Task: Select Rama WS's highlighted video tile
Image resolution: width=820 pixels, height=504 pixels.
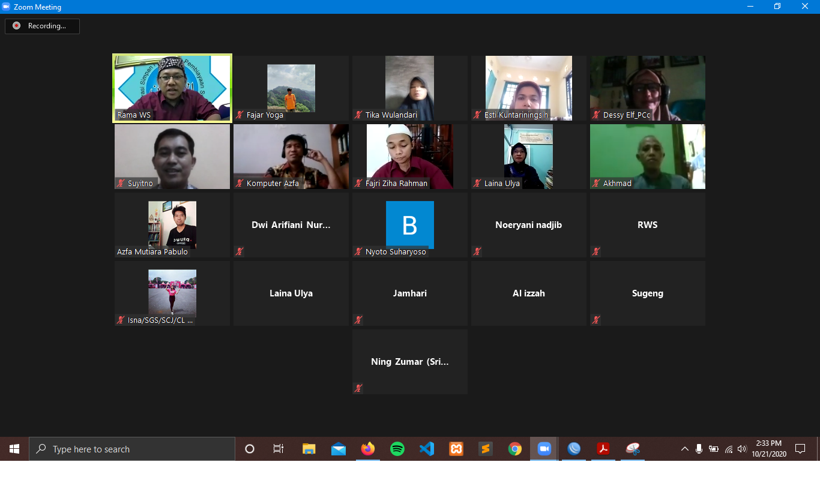Action: (x=172, y=88)
